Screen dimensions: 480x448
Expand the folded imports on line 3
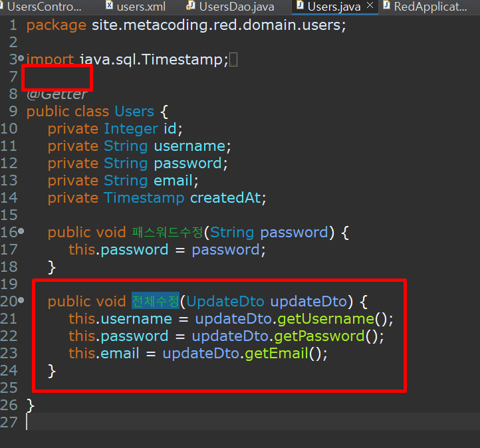[21, 58]
